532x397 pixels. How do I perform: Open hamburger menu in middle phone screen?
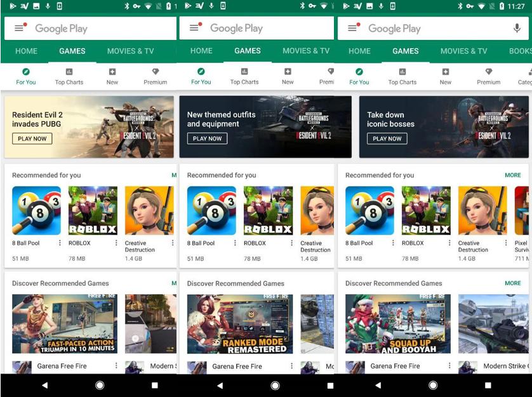pos(194,28)
